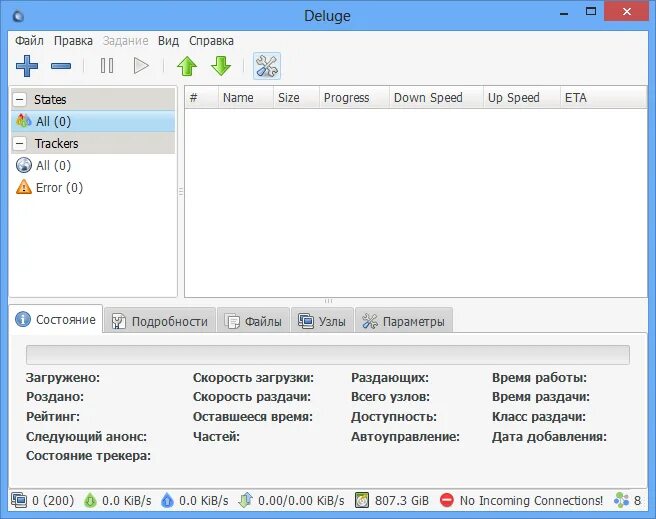The height and width of the screenshot is (519, 656).
Task: Click the DHT nodes count 8
Action: tap(637, 501)
